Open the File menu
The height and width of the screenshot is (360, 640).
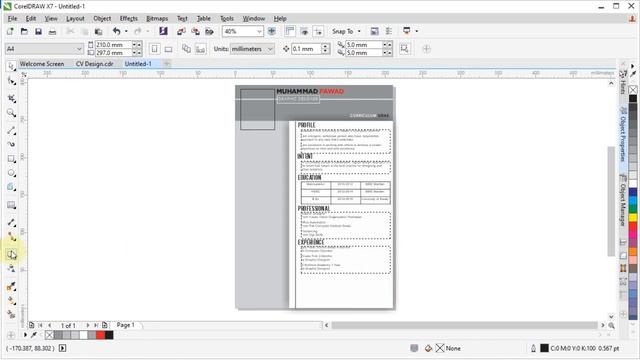point(13,18)
